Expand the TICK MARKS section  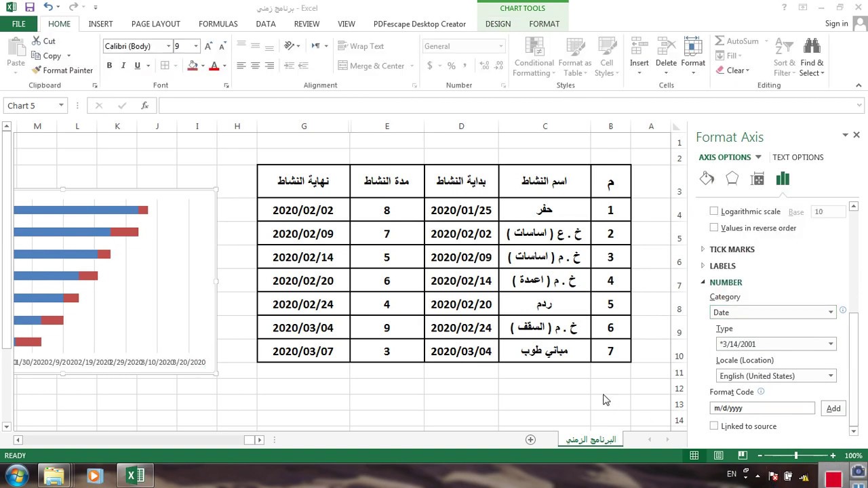click(x=732, y=249)
